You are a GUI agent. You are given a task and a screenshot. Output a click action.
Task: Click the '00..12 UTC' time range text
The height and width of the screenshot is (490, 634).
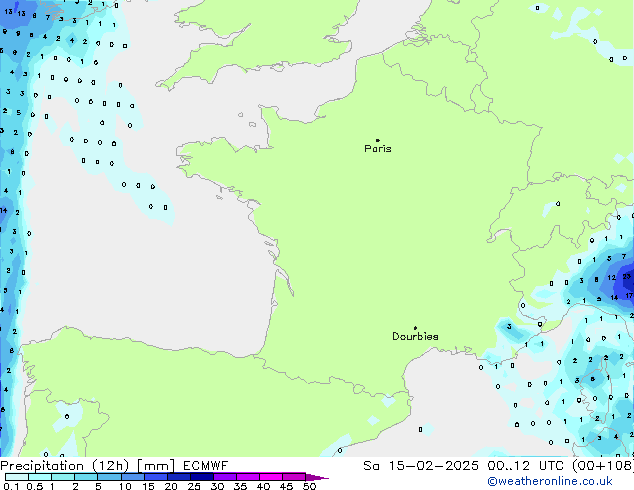[x=526, y=466]
